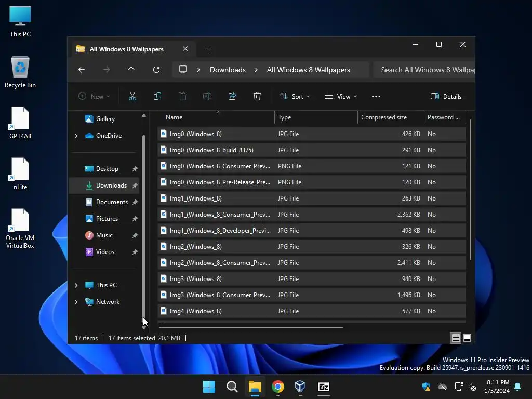
Task: Open Recycle Bin desktop icon
Action: 20,72
